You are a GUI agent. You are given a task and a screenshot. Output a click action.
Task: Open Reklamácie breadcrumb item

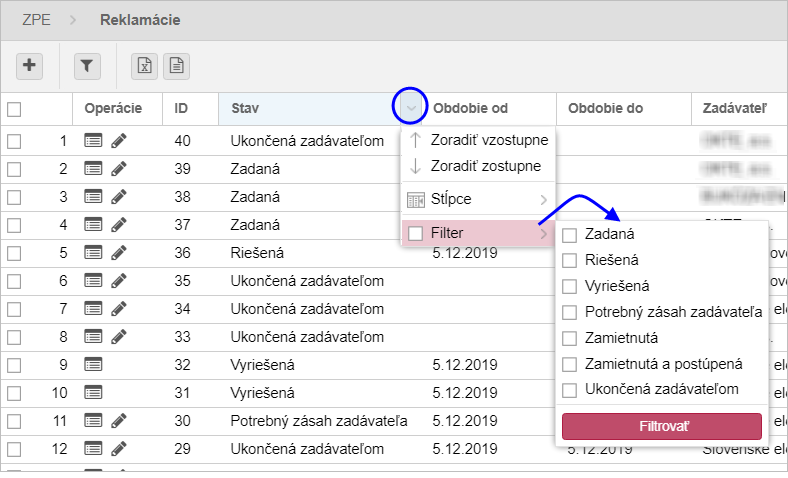[x=140, y=20]
